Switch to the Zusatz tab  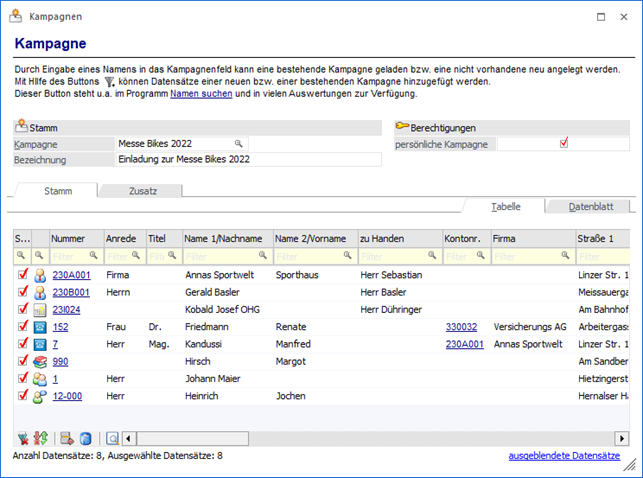point(142,190)
